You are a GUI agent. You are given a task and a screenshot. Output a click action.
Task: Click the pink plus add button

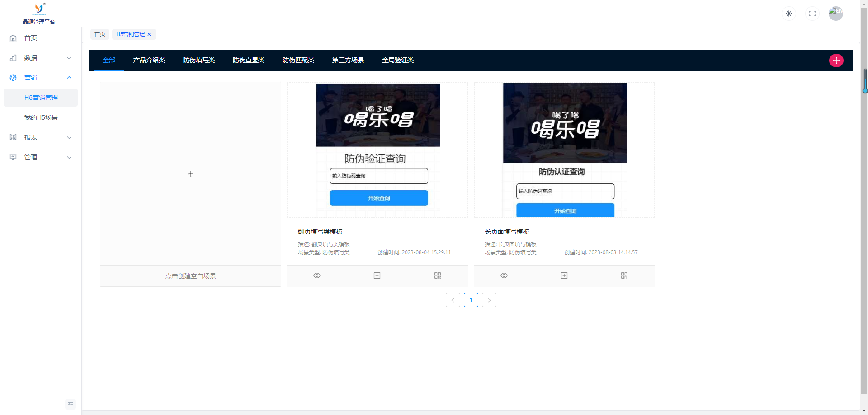(x=836, y=61)
